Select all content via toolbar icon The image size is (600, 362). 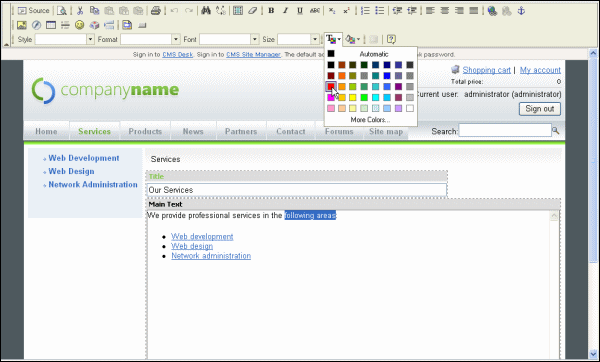coord(238,11)
